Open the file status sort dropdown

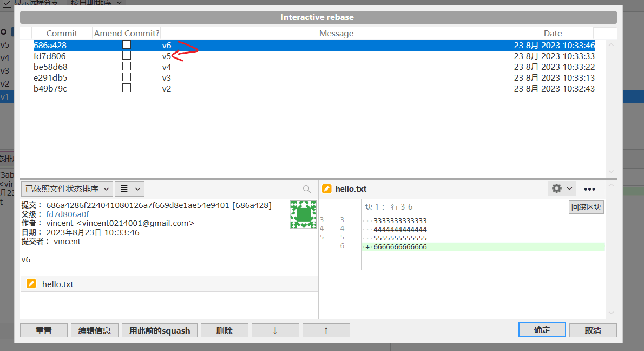click(67, 189)
